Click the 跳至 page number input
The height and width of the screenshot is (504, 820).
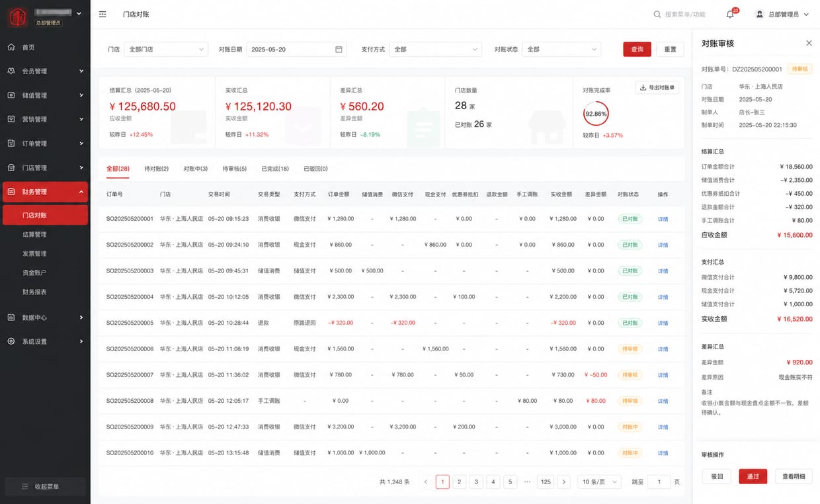point(659,482)
